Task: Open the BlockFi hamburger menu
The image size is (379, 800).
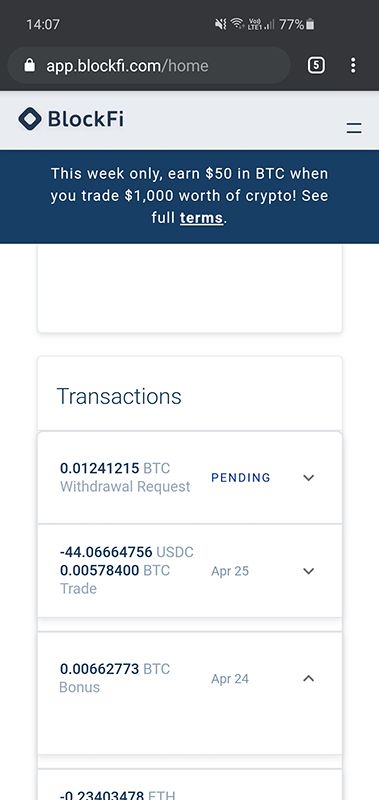Action: [x=353, y=128]
